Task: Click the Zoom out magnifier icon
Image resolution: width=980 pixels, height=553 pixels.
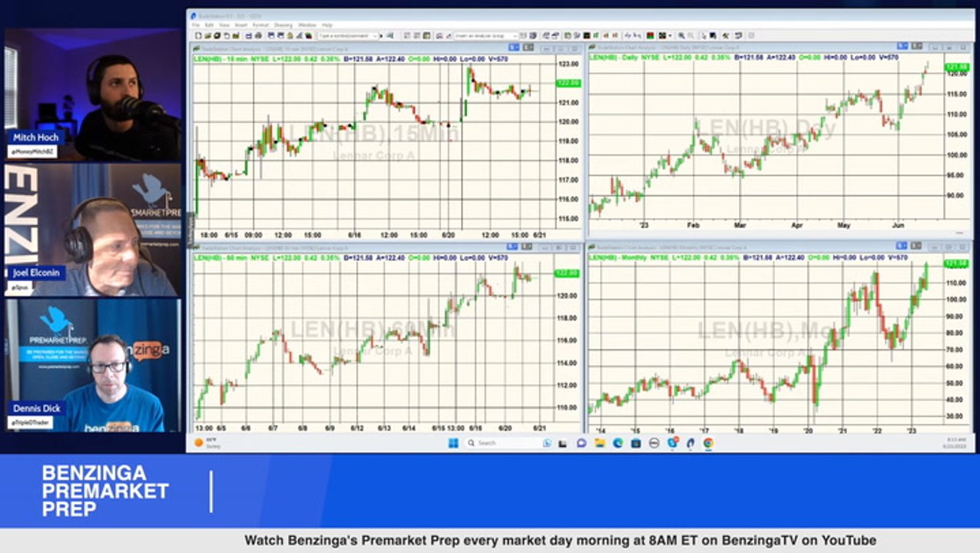Action: pos(690,35)
